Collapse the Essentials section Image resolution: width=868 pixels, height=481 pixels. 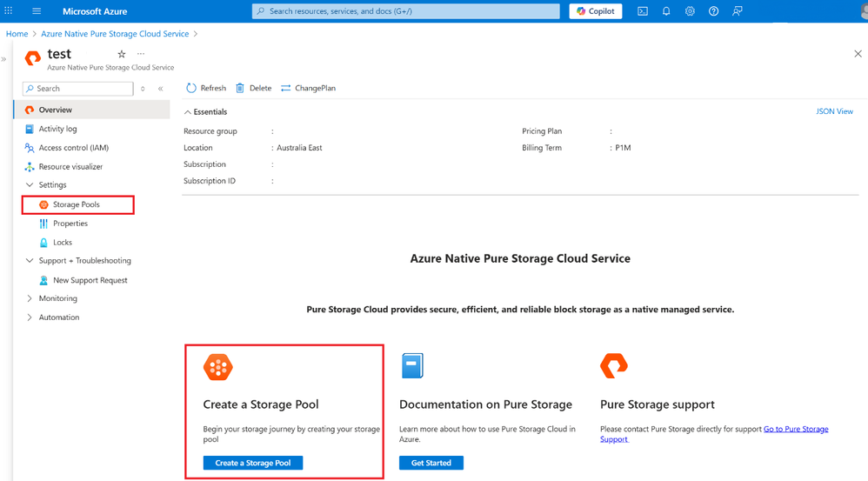(206, 112)
